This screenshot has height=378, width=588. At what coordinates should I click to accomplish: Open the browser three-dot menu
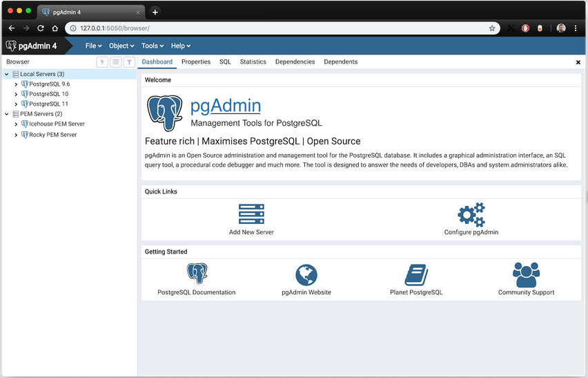(576, 28)
